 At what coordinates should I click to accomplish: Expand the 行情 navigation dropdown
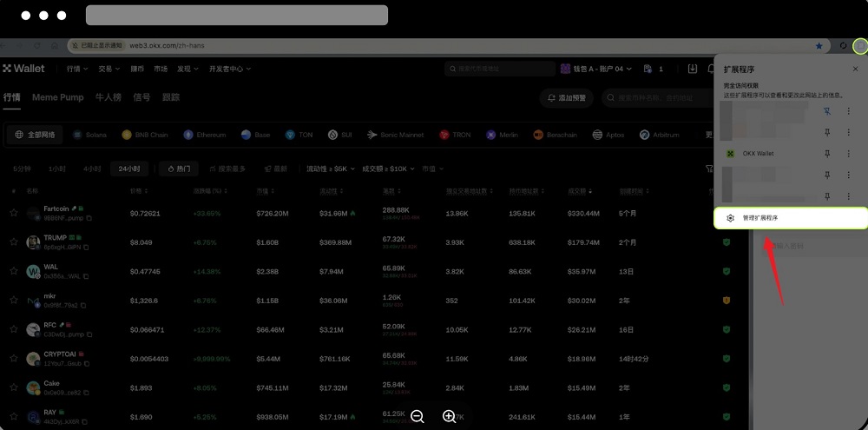76,69
